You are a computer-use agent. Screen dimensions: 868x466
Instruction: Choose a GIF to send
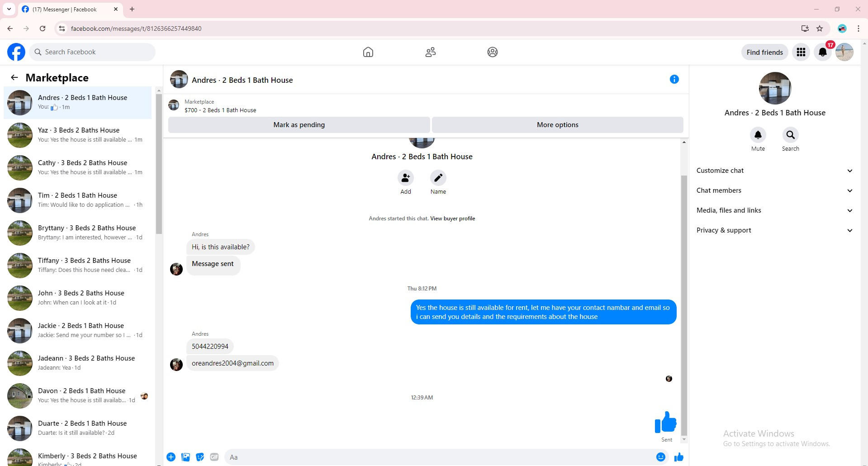coord(214,457)
